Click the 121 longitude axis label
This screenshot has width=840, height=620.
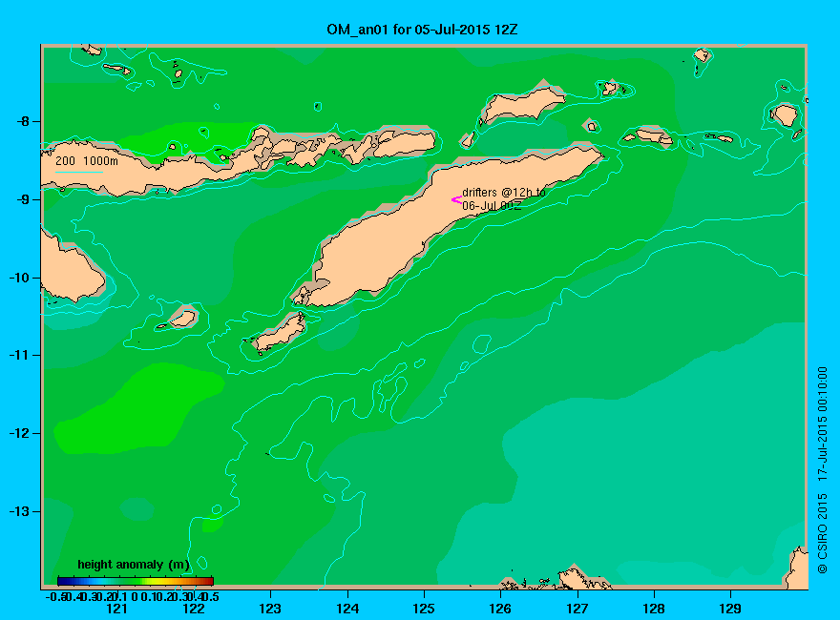[116, 609]
